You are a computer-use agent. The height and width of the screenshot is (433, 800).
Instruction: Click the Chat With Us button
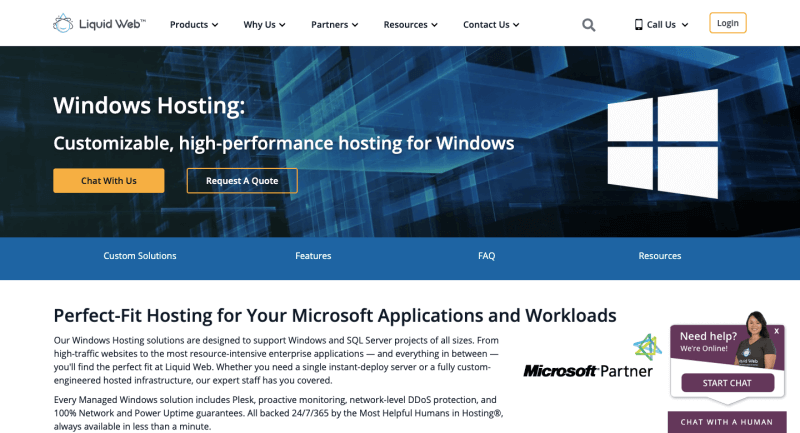109,181
